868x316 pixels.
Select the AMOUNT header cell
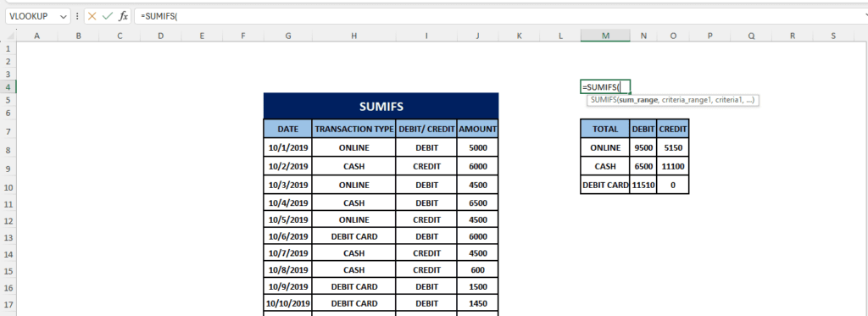tap(478, 129)
